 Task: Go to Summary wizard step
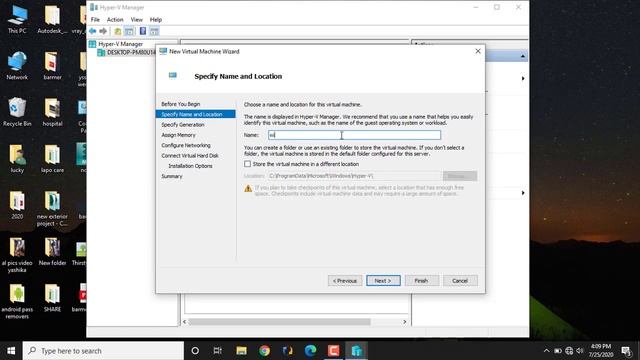click(x=172, y=176)
